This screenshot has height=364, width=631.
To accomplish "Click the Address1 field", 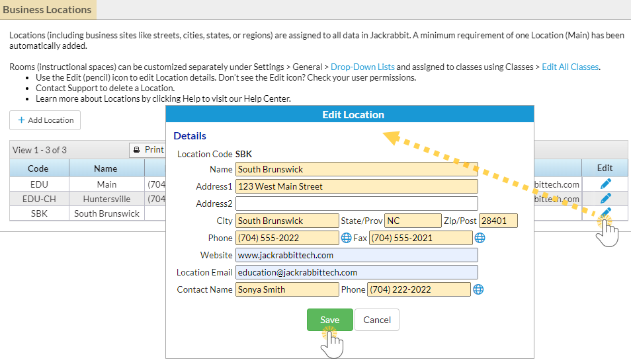I will coord(357,186).
